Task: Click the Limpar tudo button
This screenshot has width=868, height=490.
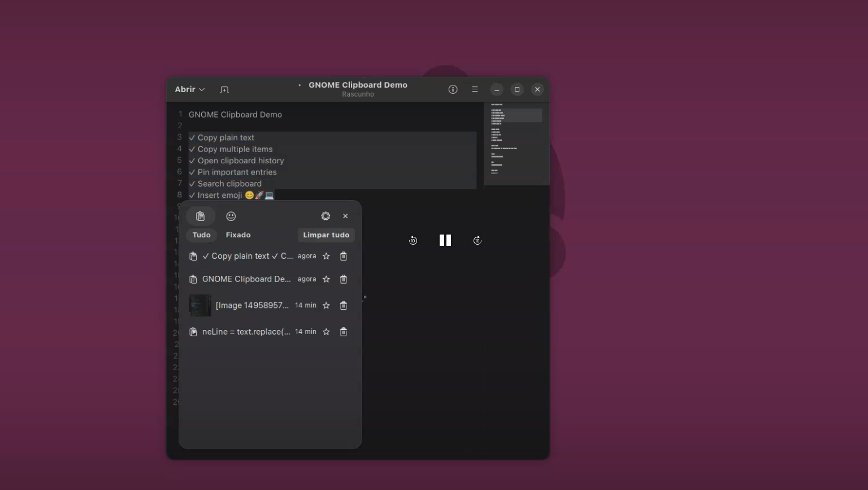Action: tap(326, 235)
